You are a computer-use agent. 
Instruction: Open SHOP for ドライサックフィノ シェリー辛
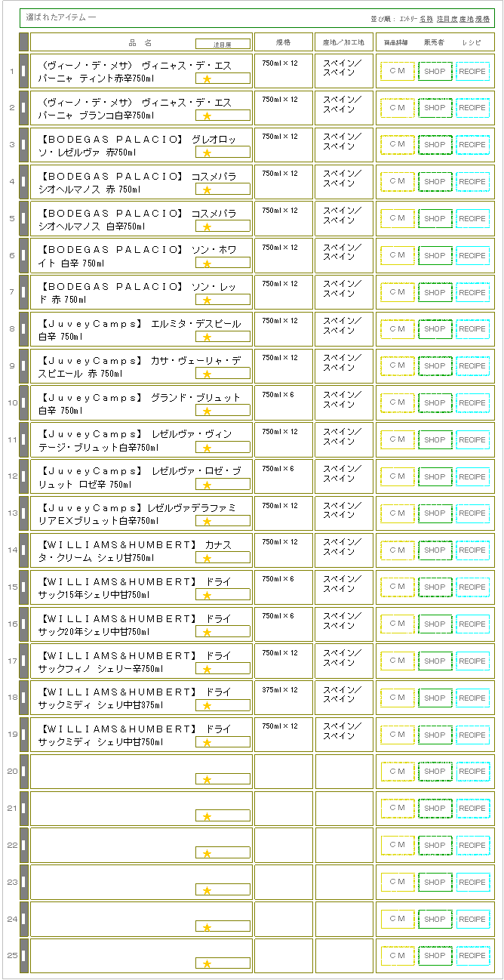435,661
